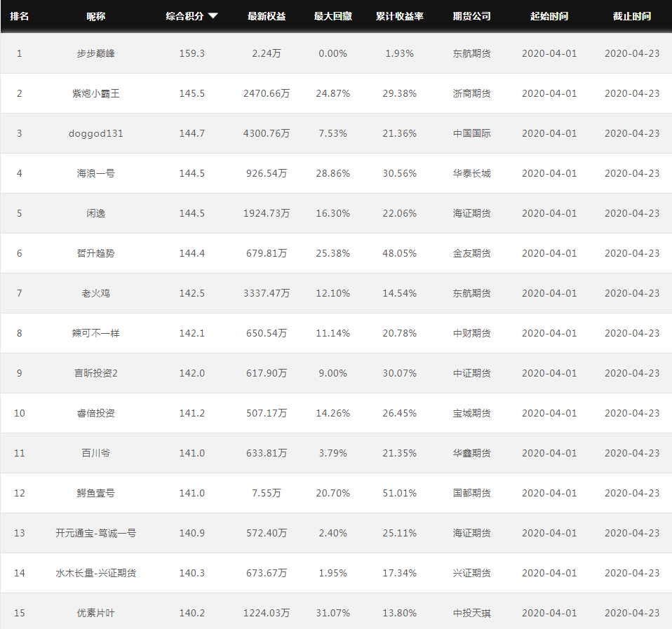Click the equity value 2.24万
This screenshot has width=672, height=629.
click(267, 53)
